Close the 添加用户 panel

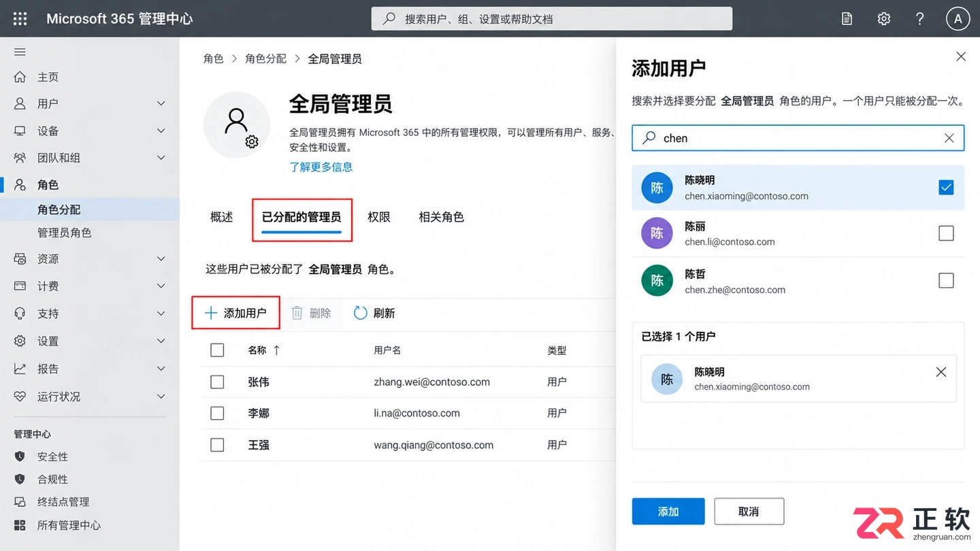[961, 57]
